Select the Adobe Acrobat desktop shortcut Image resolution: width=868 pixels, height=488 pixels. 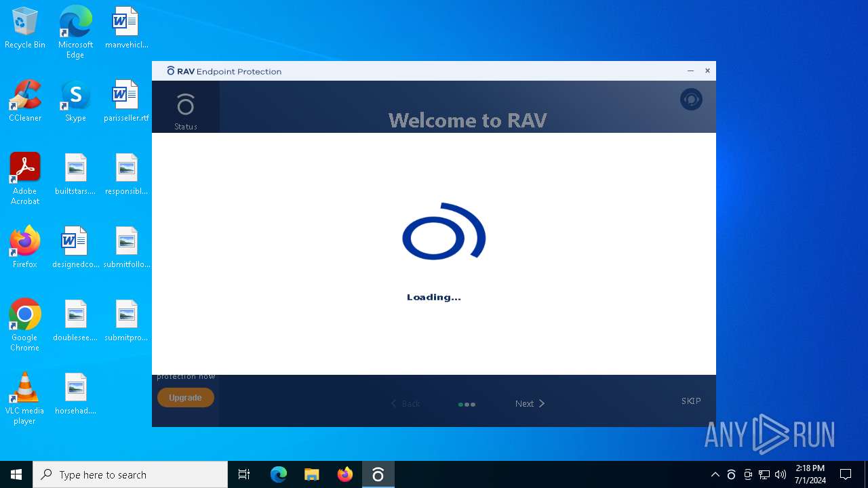click(x=25, y=179)
